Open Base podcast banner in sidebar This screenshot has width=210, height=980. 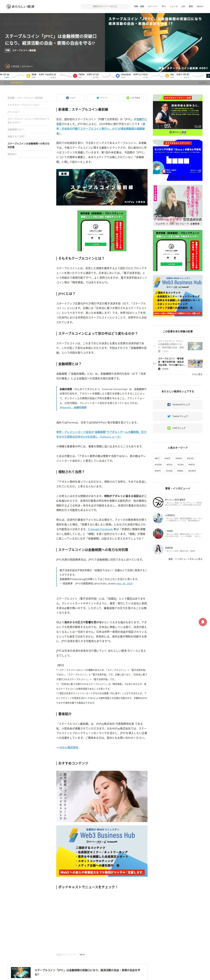coord(178,160)
